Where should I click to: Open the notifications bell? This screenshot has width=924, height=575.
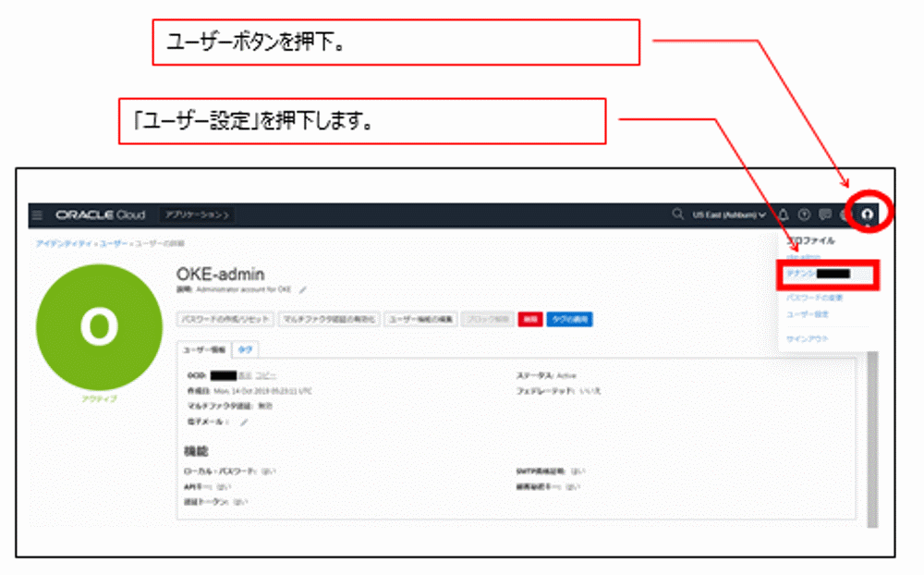click(784, 214)
